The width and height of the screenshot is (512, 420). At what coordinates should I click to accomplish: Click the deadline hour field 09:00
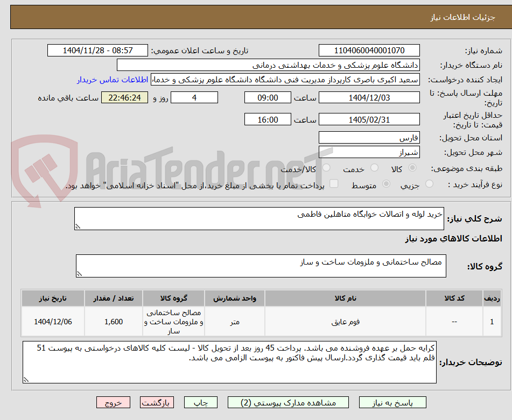click(268, 97)
